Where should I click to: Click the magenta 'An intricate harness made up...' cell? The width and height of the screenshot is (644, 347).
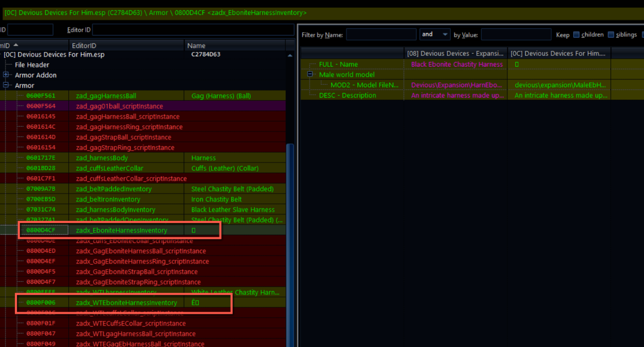coord(457,95)
